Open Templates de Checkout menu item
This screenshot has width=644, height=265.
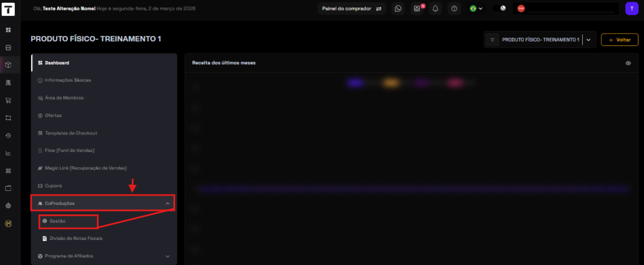click(70, 133)
